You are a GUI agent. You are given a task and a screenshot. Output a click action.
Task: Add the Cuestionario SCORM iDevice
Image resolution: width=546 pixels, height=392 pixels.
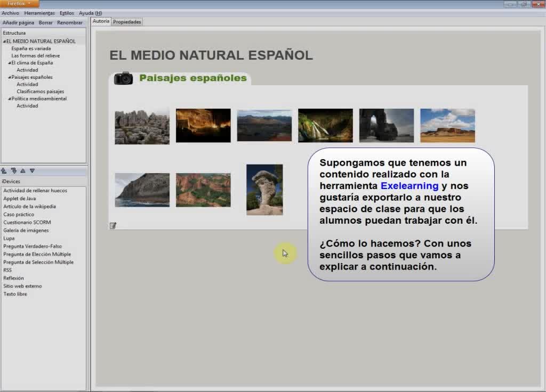(x=27, y=223)
